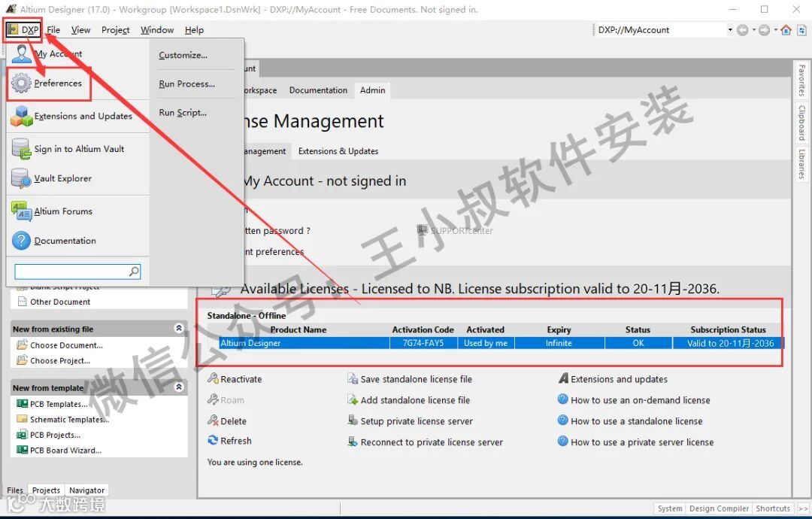Open the Clipboard side panel
Viewport: 812px width, 519px height.
point(801,123)
